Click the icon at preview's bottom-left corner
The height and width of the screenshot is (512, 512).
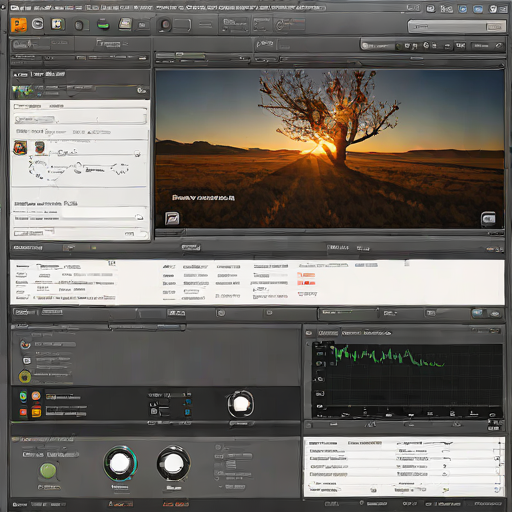point(172,218)
